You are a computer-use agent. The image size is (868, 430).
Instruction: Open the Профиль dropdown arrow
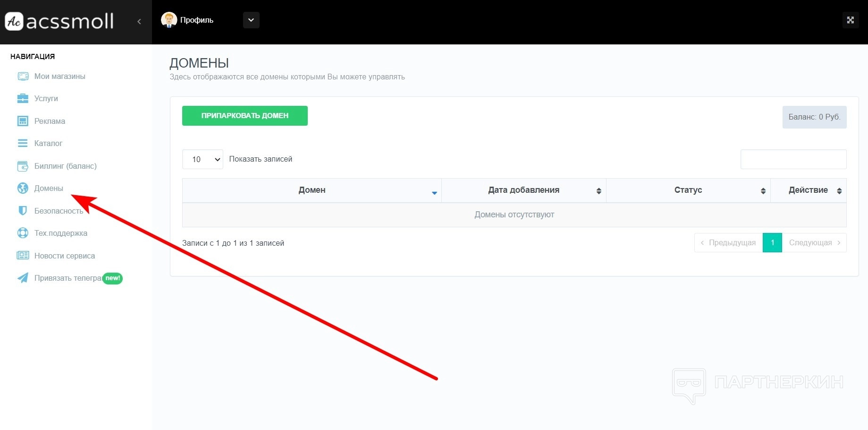(x=251, y=20)
